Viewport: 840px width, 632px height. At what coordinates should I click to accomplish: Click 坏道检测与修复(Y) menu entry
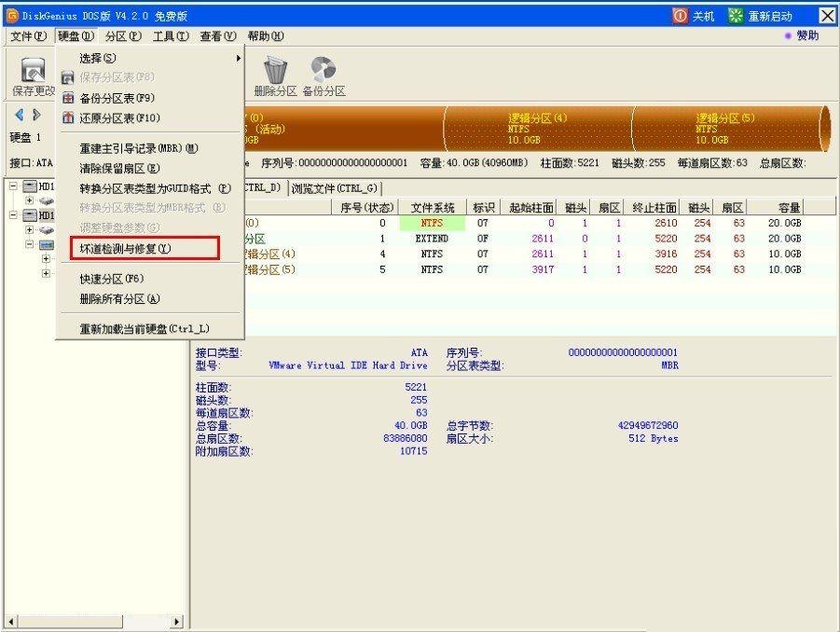coord(145,249)
